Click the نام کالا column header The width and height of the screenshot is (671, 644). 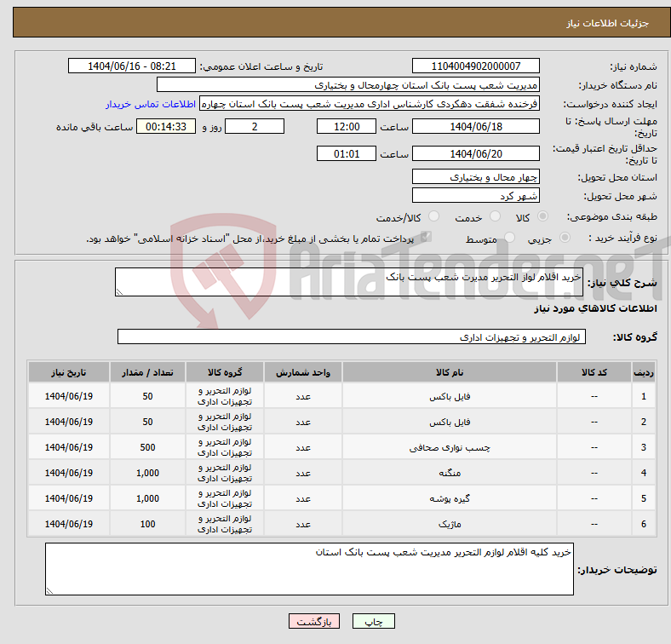tap(450, 372)
